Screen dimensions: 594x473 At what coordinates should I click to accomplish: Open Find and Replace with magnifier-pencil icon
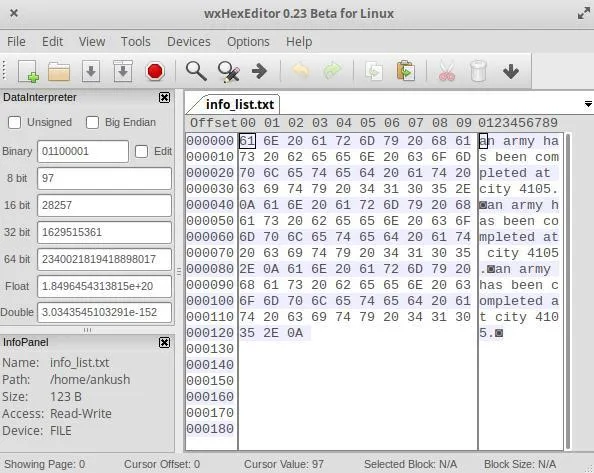[228, 71]
